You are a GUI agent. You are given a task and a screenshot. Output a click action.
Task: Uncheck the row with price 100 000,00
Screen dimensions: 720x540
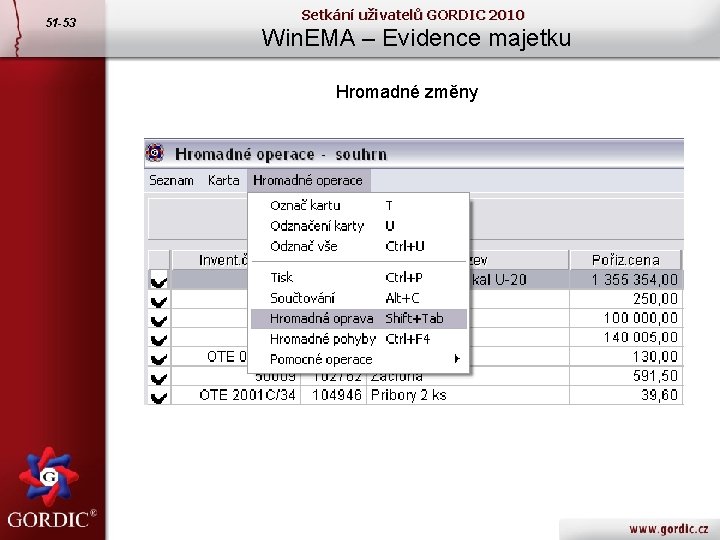click(x=159, y=319)
